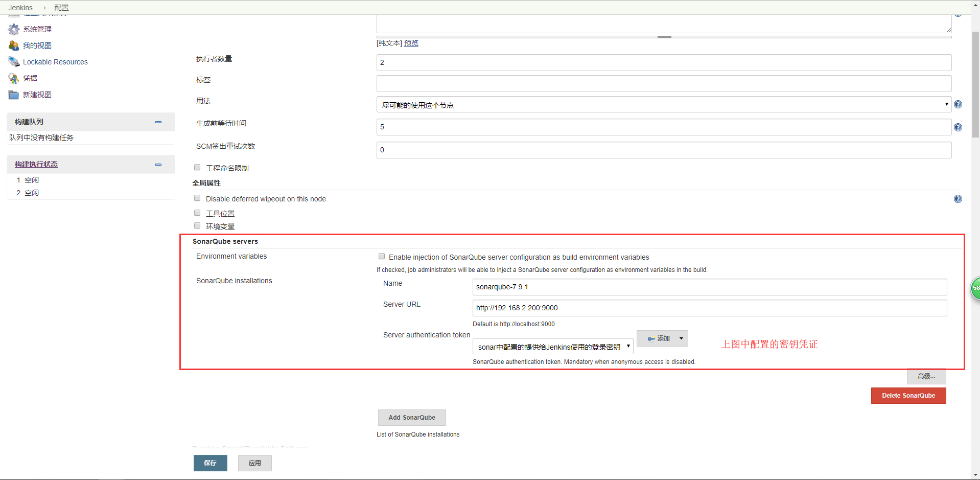Collapse the 构建执行状态 panel minus icon
980x480 pixels.
tap(158, 165)
